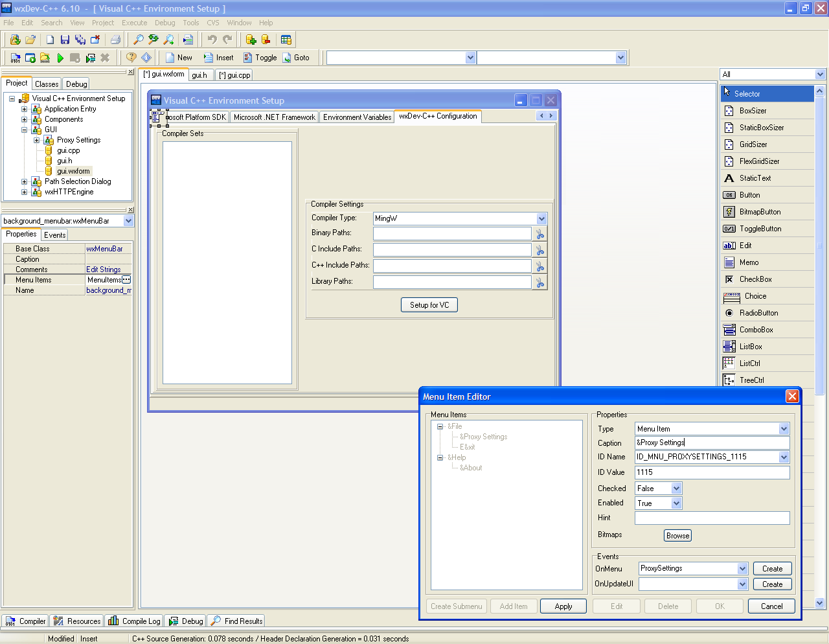Open the Type dropdown showing Menu Item

coord(784,429)
